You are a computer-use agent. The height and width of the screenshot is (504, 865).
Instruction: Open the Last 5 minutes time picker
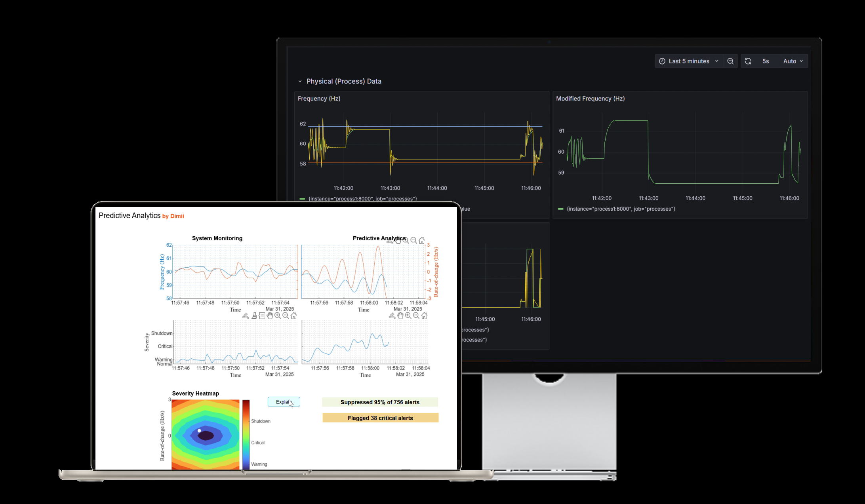(x=689, y=61)
